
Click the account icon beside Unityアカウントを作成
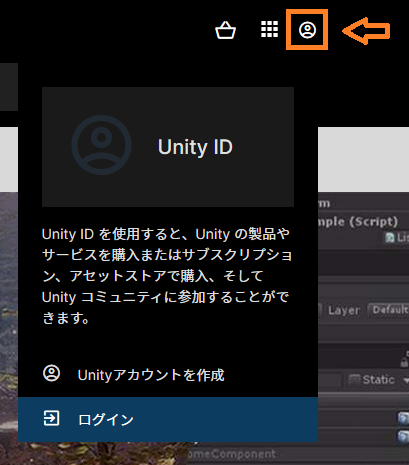pyautogui.click(x=52, y=373)
